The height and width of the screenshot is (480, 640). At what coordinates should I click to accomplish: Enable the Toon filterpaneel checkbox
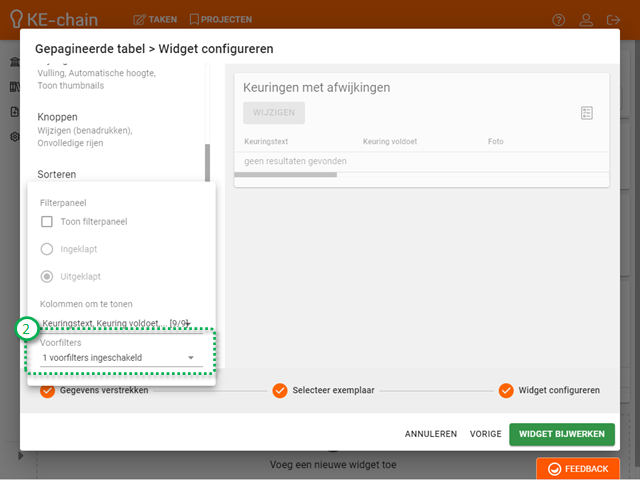[x=47, y=222]
